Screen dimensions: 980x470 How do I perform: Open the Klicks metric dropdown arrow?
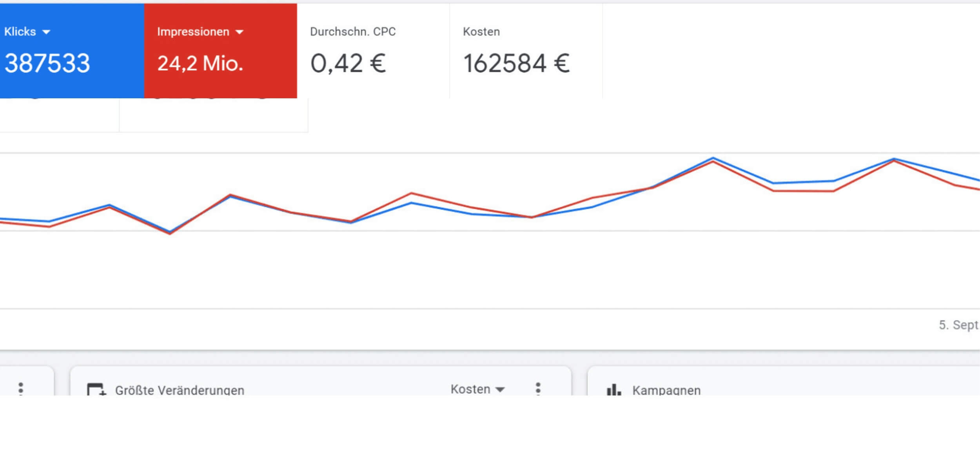pyautogui.click(x=46, y=32)
